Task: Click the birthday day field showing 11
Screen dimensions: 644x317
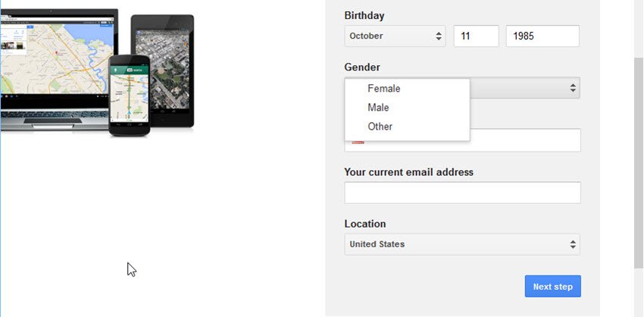Action: 476,36
